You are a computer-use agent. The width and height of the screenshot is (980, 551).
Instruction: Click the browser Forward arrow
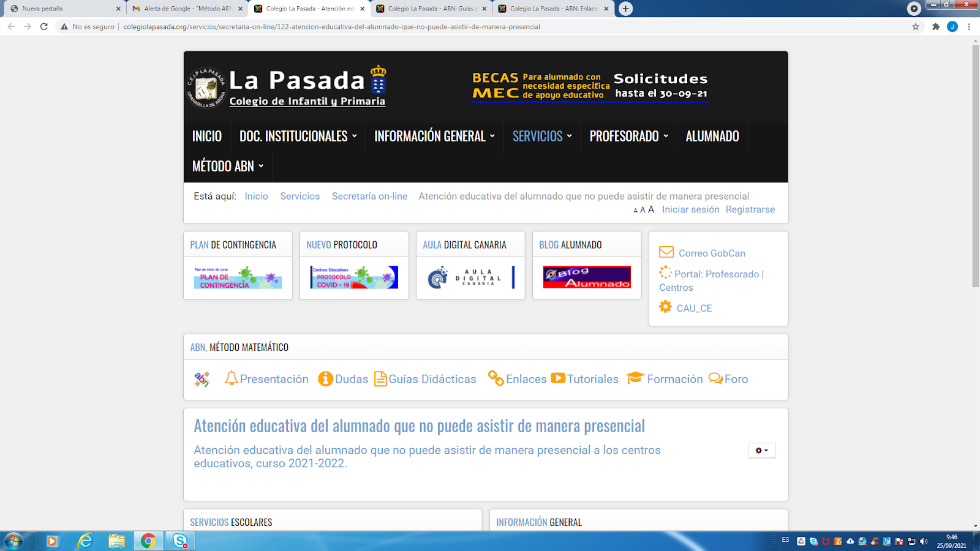pyautogui.click(x=28, y=26)
